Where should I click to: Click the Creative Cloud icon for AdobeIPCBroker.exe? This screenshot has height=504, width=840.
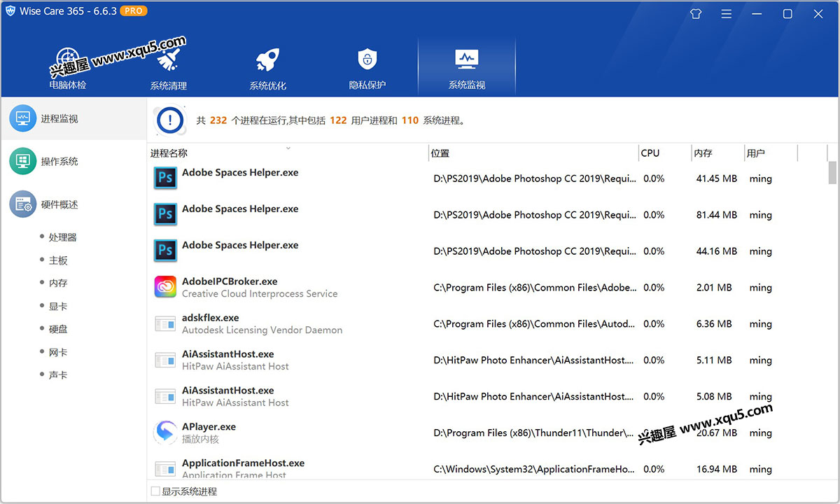click(x=165, y=287)
